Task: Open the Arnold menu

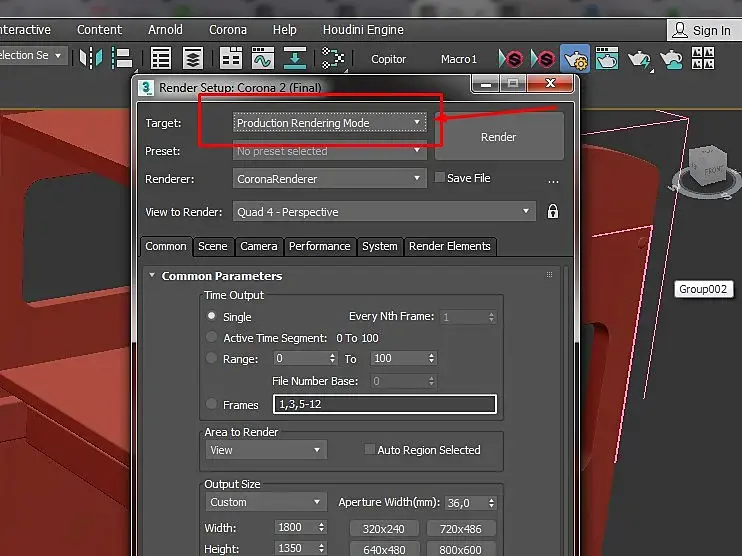Action: [x=165, y=30]
